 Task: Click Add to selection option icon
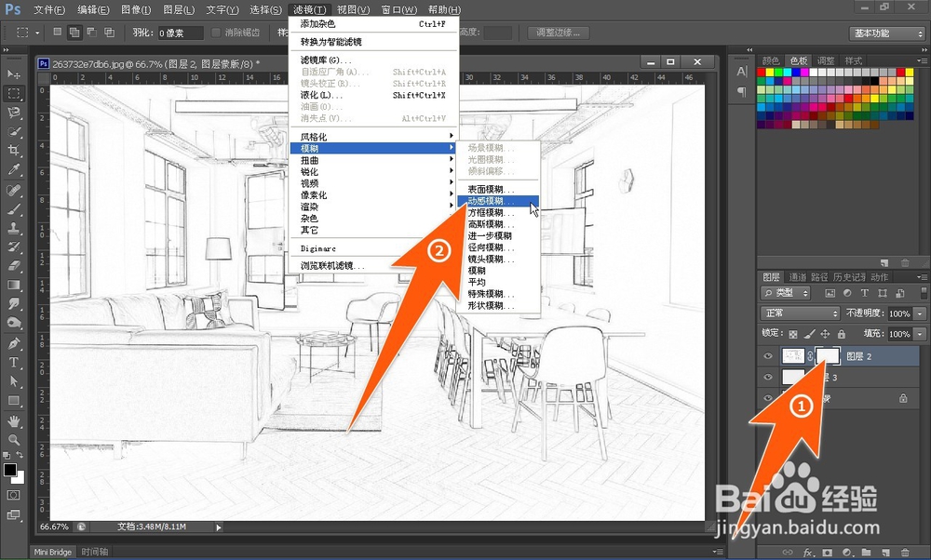click(x=74, y=32)
